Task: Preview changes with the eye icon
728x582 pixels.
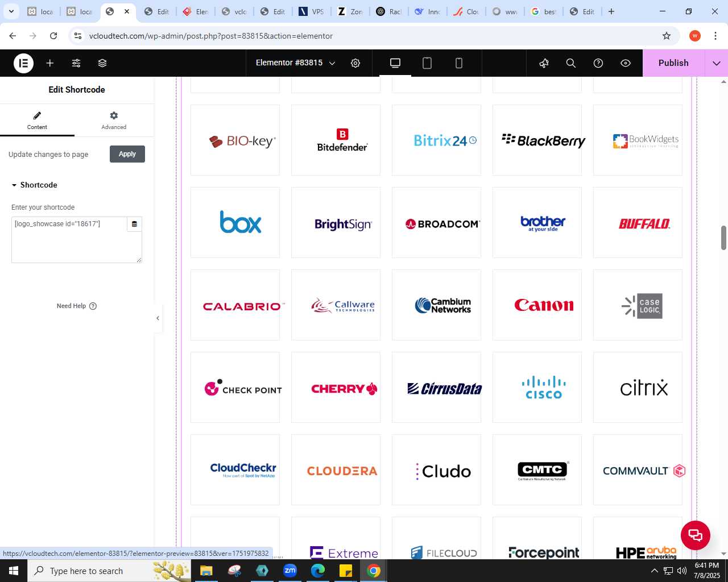Action: click(x=626, y=63)
